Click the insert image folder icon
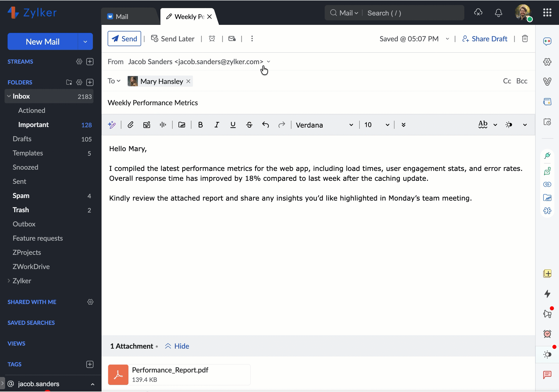559x392 pixels. click(182, 125)
